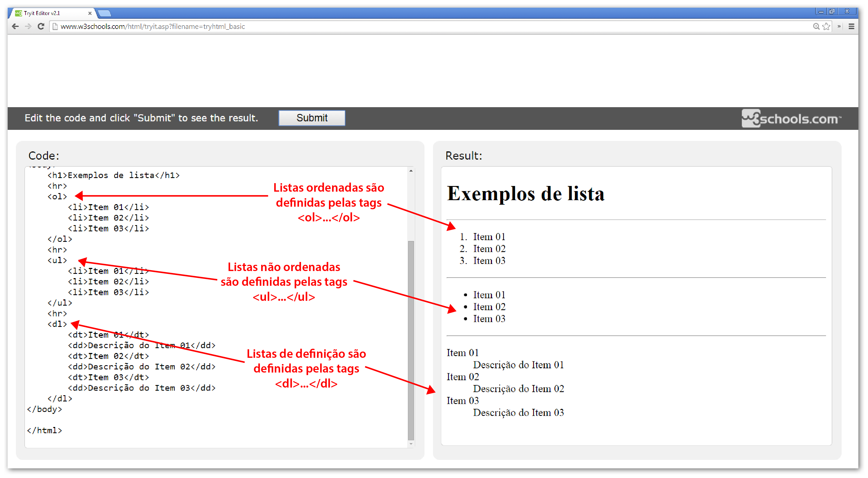Open a new browser tab
This screenshot has width=868, height=478.
(x=105, y=14)
